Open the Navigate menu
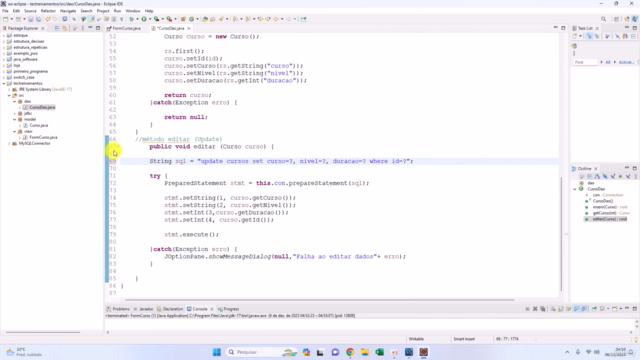The width and height of the screenshot is (640, 360). point(68,11)
